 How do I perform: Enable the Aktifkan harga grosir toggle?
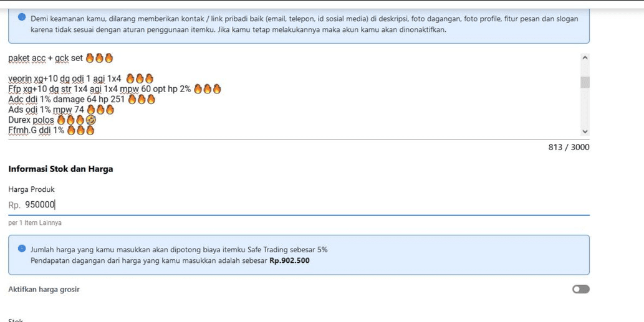click(x=581, y=289)
